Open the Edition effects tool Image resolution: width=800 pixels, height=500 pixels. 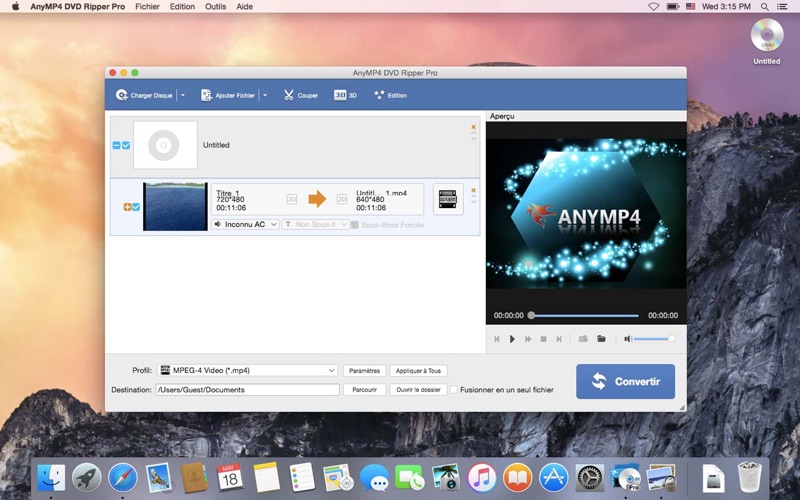click(x=390, y=95)
